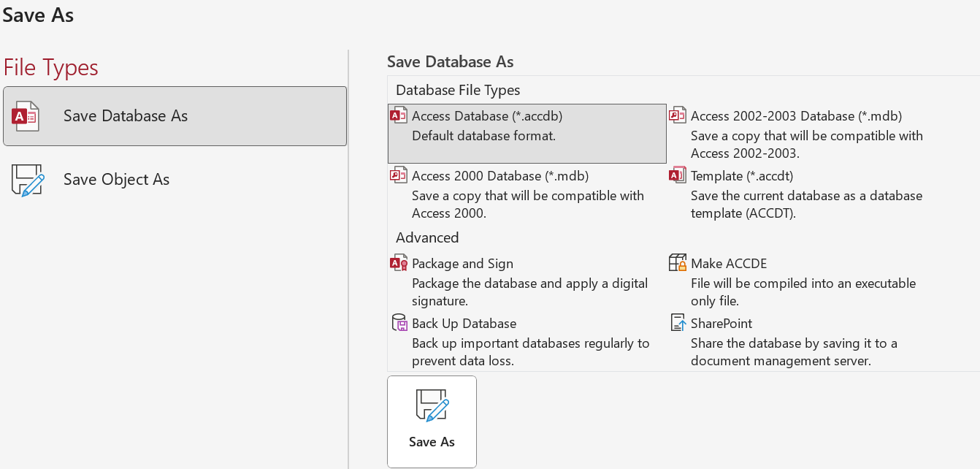Screen dimensions: 980x469
Task: Choose the Make ACCDE option text
Action: (x=729, y=264)
